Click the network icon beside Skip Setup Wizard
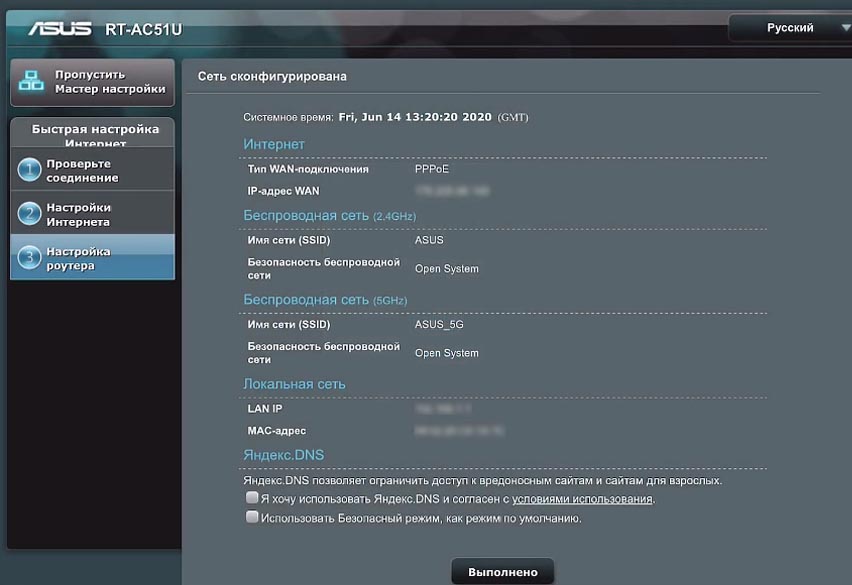 pos(32,82)
